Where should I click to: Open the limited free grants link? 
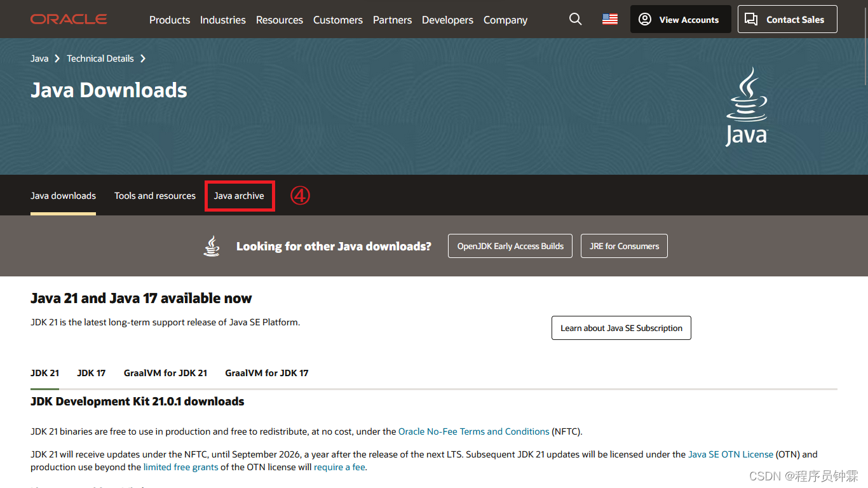coord(180,467)
